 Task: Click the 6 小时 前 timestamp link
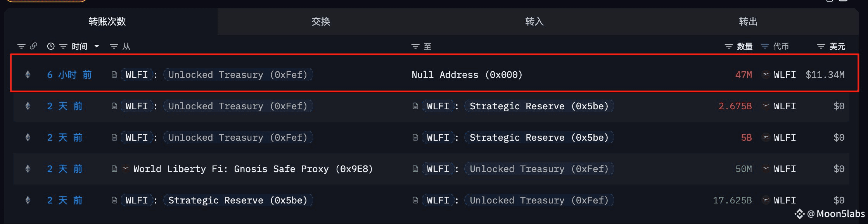(x=69, y=75)
